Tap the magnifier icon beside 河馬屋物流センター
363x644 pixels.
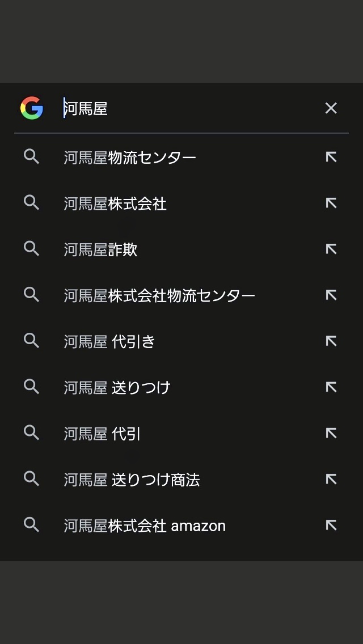pos(32,157)
